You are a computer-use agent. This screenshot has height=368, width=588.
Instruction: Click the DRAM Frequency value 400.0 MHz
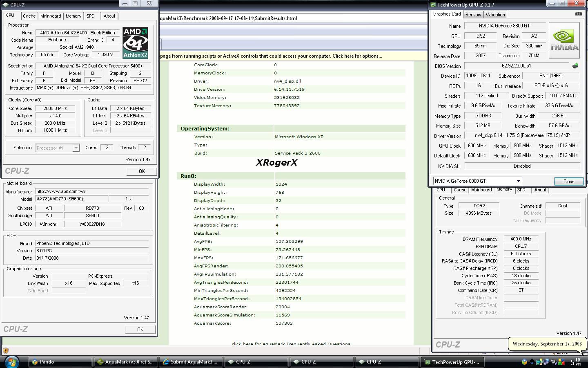coord(521,239)
